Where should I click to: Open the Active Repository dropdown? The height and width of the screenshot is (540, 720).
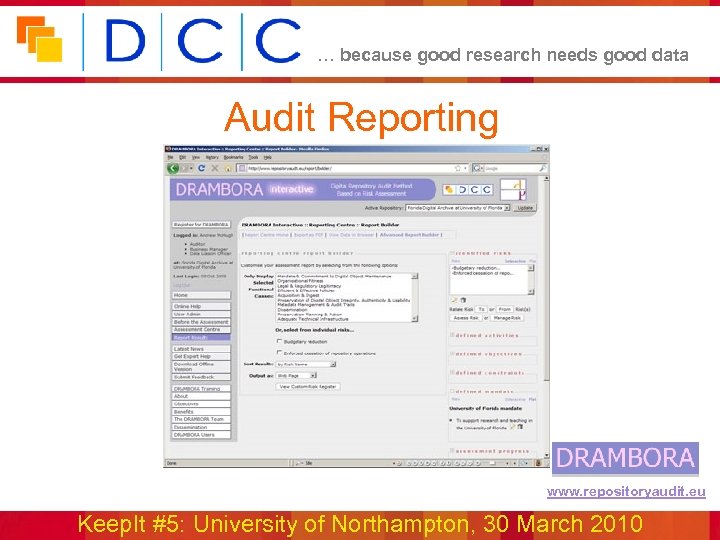tap(458, 208)
